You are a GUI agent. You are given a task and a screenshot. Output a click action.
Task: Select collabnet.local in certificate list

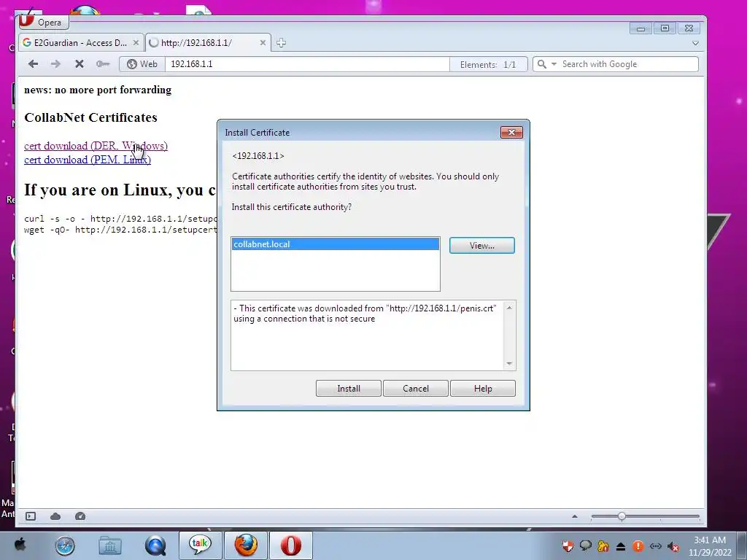pyautogui.click(x=336, y=244)
